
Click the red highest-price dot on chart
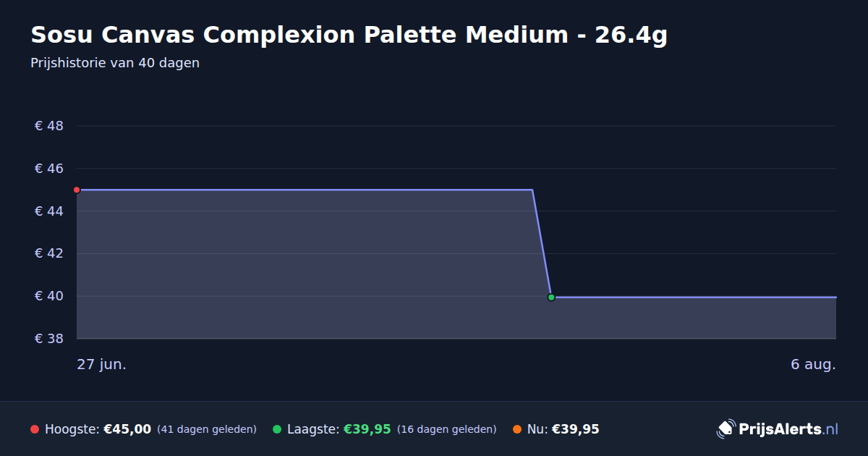click(x=77, y=190)
